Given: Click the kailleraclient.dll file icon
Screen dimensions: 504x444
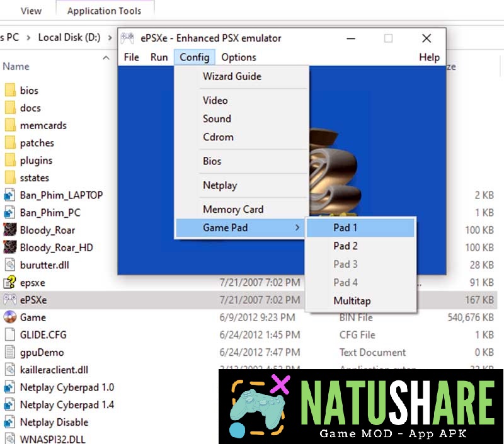Looking at the screenshot, I should pyautogui.click(x=10, y=370).
